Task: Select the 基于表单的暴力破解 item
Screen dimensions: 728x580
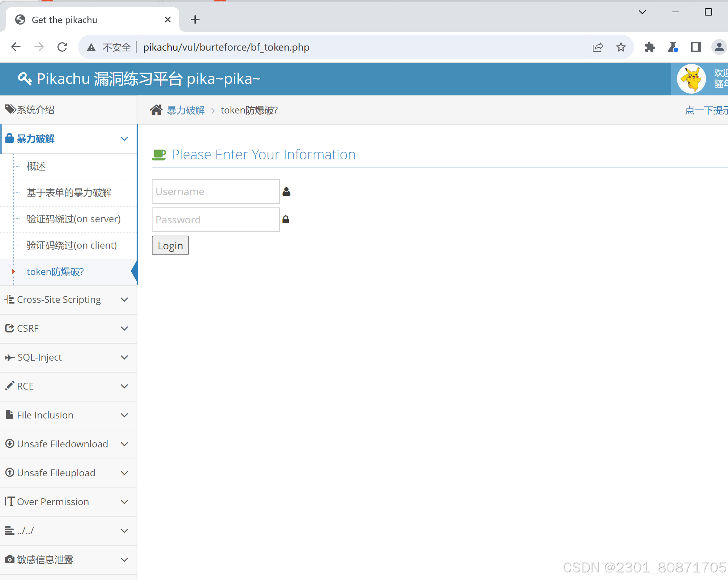Action: (x=69, y=193)
